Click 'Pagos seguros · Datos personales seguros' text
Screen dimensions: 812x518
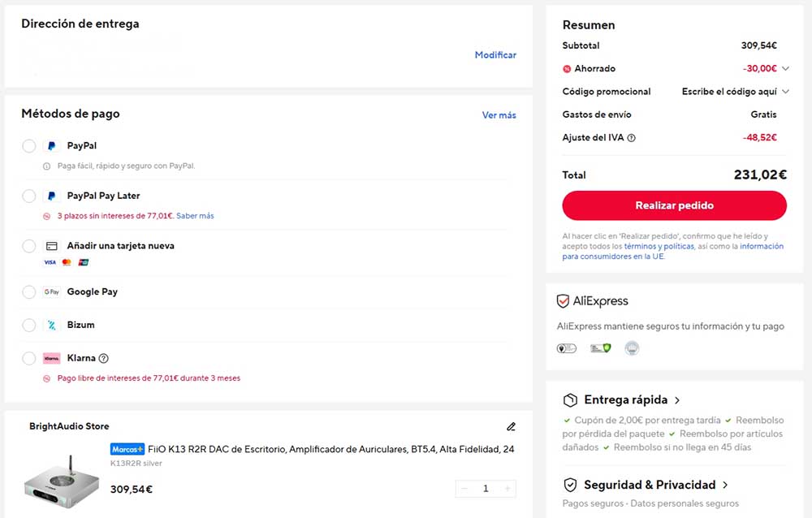pyautogui.click(x=650, y=503)
